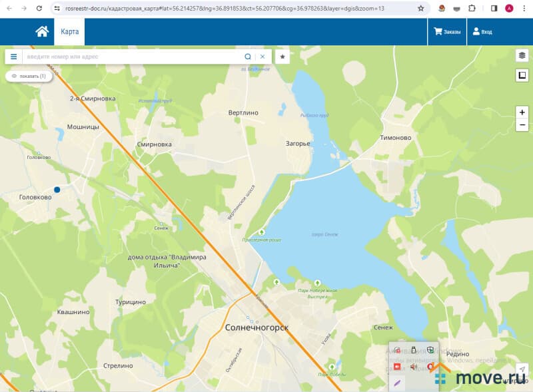Zoom out with the minus button
The image size is (533, 392).
pyautogui.click(x=522, y=125)
